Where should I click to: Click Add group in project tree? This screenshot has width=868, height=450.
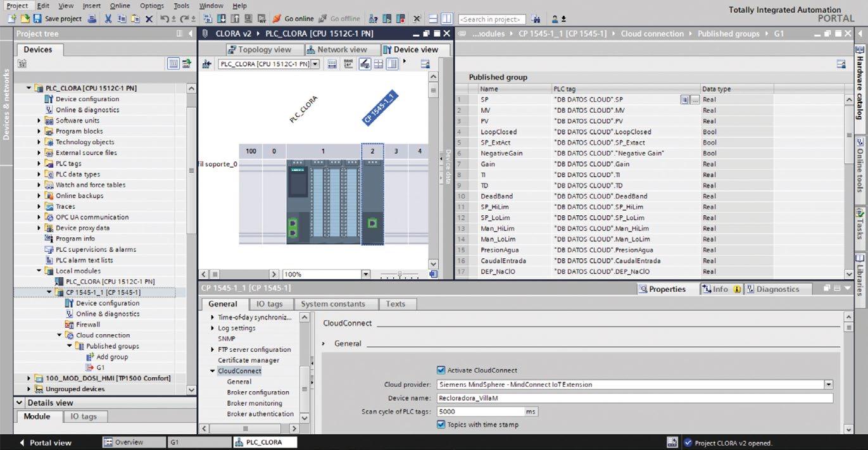click(112, 357)
